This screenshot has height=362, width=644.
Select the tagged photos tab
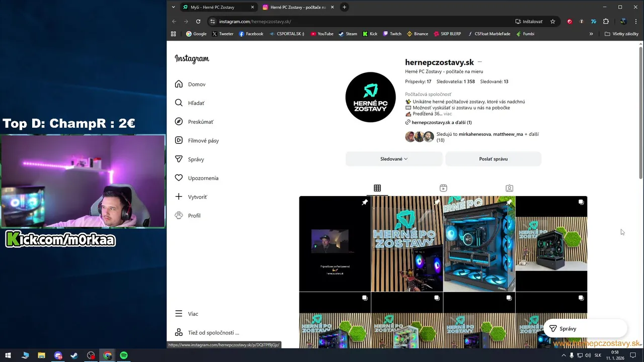click(509, 188)
